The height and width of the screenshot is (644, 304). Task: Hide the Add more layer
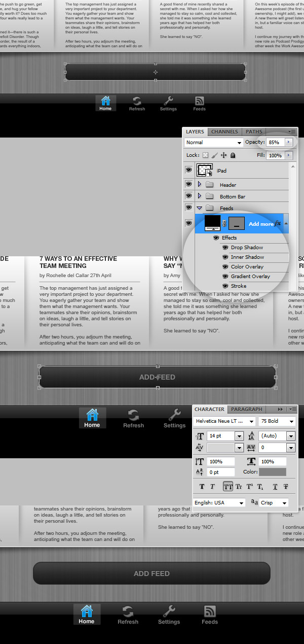pos(188,223)
